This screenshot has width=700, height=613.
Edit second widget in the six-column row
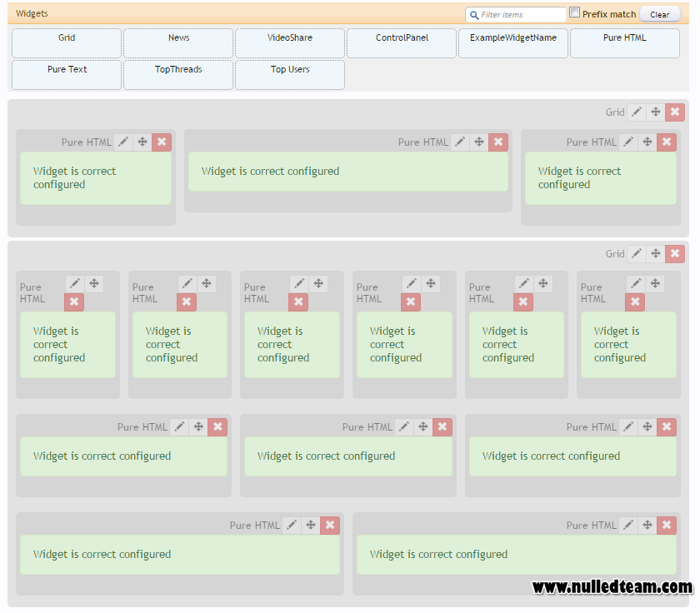point(187,283)
